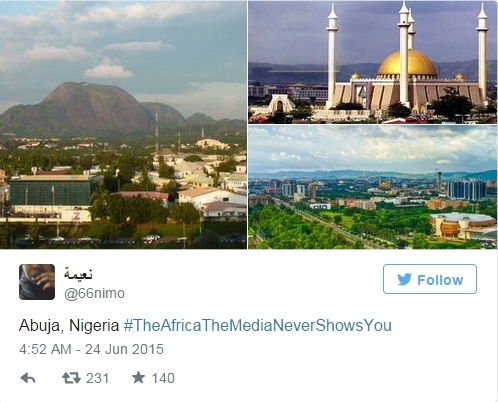The width and height of the screenshot is (498, 402).
Task: Click the Twitter bird icon in Follow
Action: (x=405, y=279)
